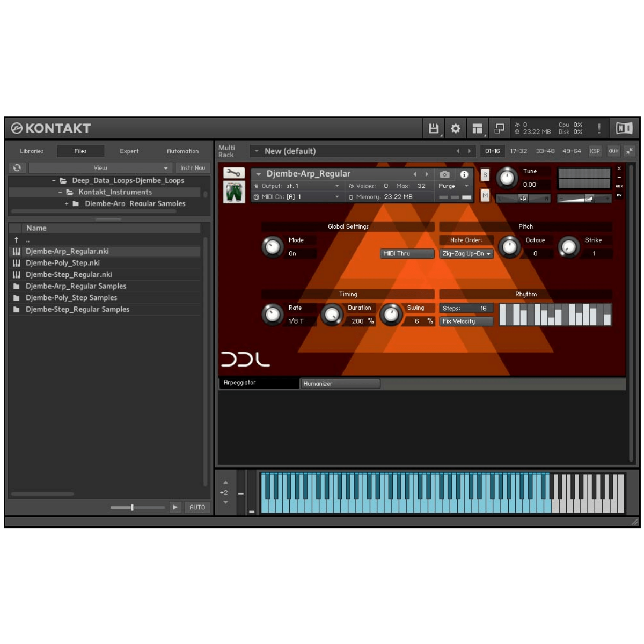Select rack page 49-64
The height and width of the screenshot is (644, 644).
[572, 151]
